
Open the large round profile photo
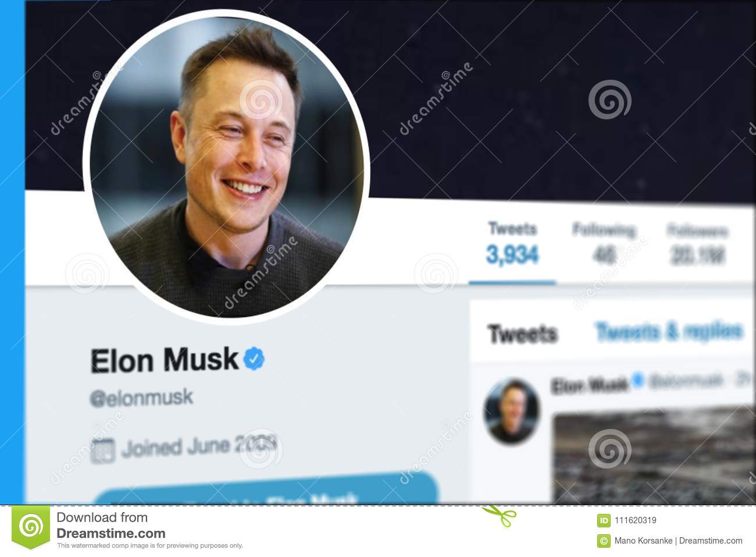pyautogui.click(x=226, y=164)
